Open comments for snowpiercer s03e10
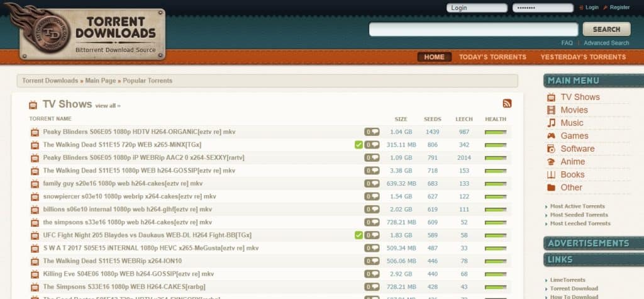This screenshot has height=299, width=644. (372, 196)
